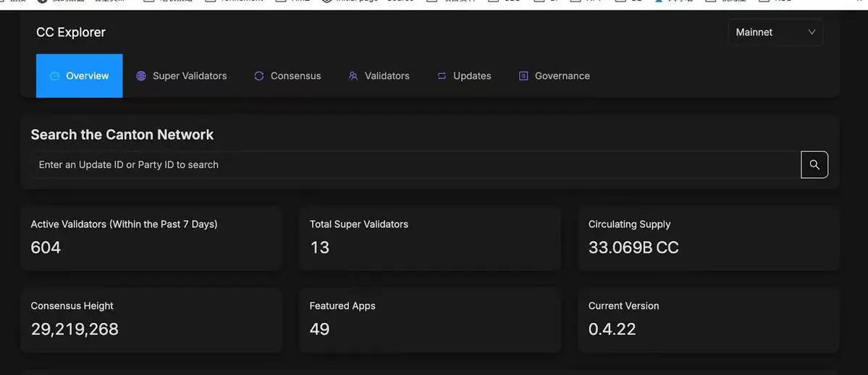The width and height of the screenshot is (868, 375).
Task: Click the document icon beside Governance
Action: pos(523,76)
